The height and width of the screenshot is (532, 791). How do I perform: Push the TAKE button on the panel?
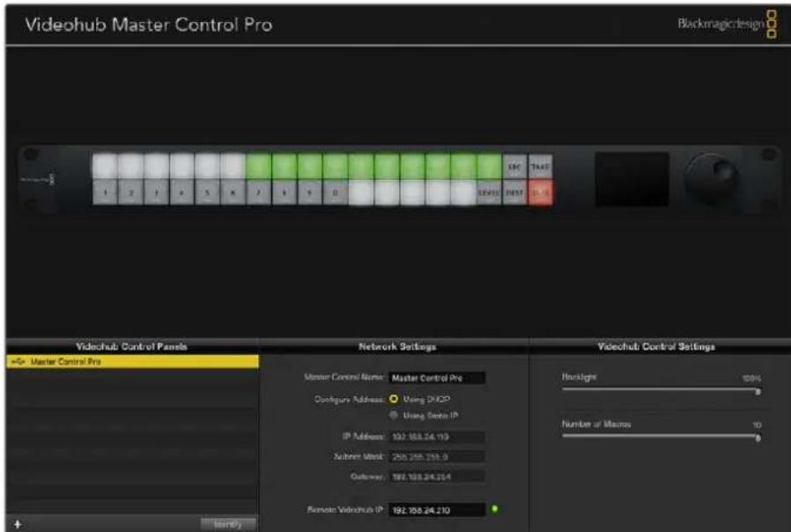pos(540,166)
